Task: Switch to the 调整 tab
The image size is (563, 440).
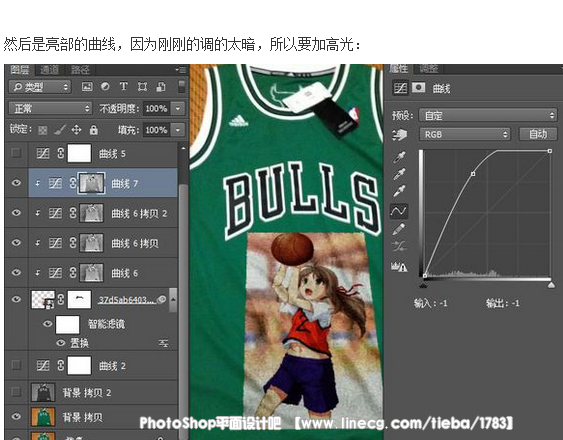Action: pyautogui.click(x=428, y=69)
